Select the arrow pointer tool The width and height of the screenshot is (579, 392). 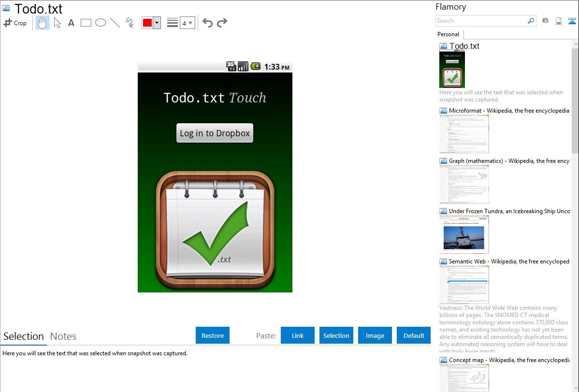click(x=57, y=23)
